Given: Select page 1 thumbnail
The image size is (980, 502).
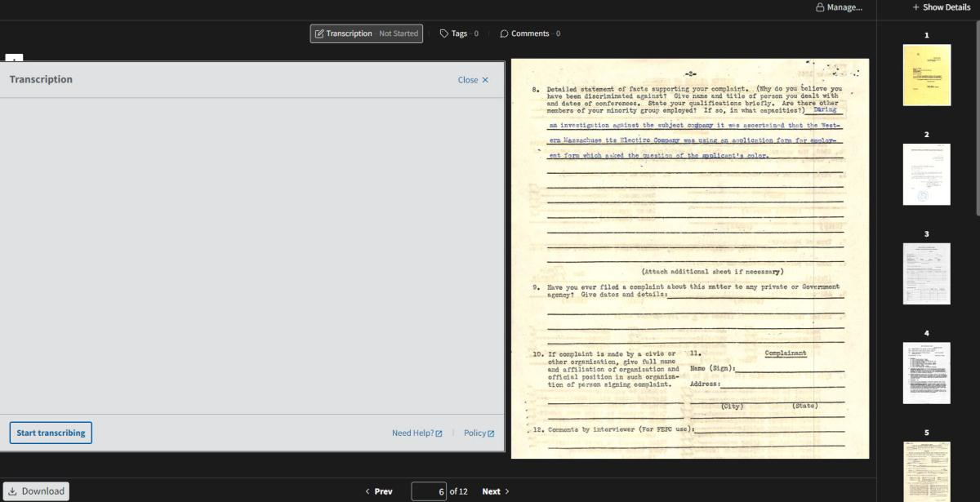Looking at the screenshot, I should [x=926, y=74].
